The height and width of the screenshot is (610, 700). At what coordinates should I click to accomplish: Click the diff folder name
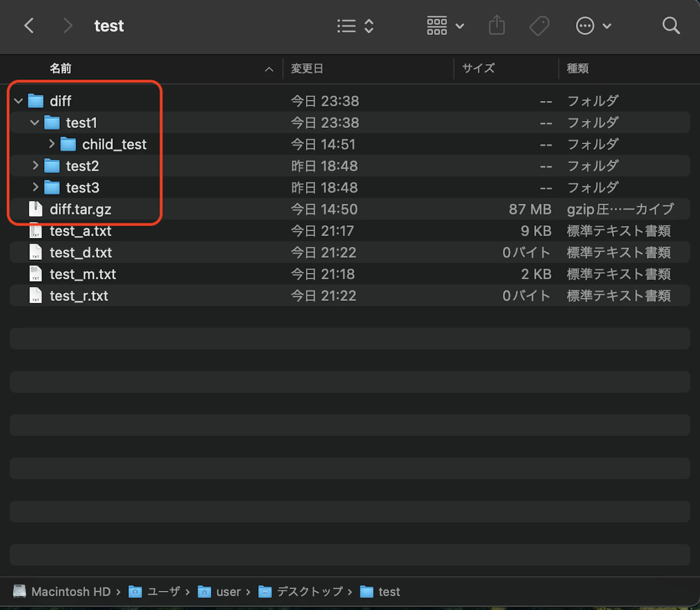point(61,101)
